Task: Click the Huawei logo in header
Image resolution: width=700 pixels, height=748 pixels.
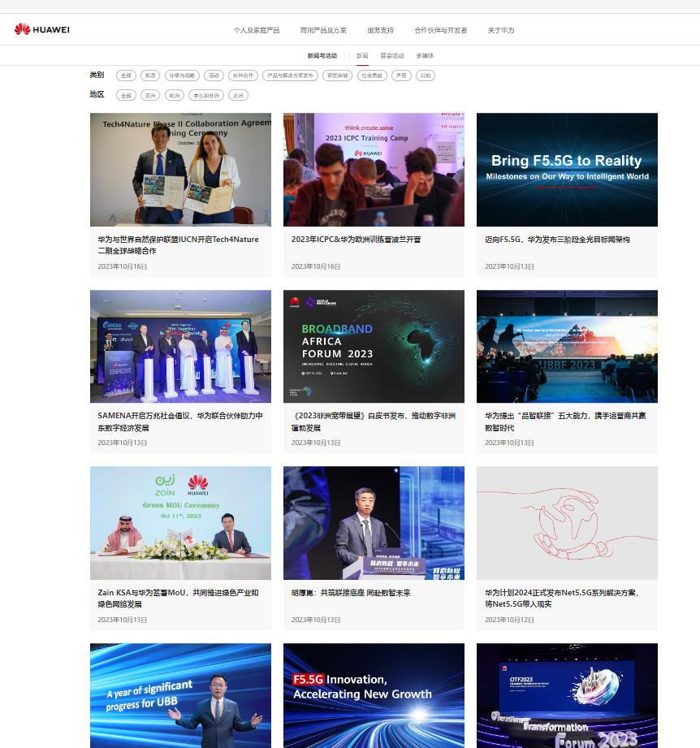Action: [42, 29]
